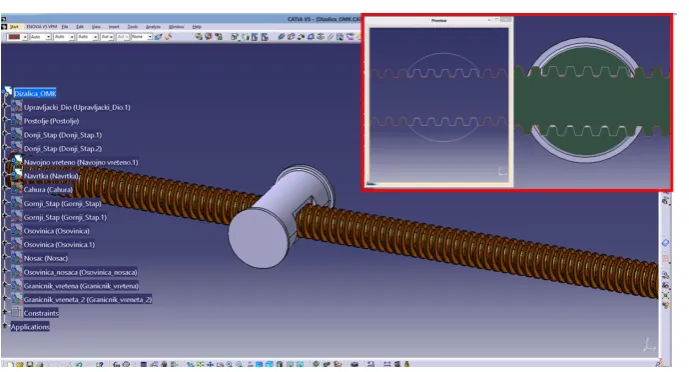Open the File menu
689x372 pixels.
click(65, 27)
